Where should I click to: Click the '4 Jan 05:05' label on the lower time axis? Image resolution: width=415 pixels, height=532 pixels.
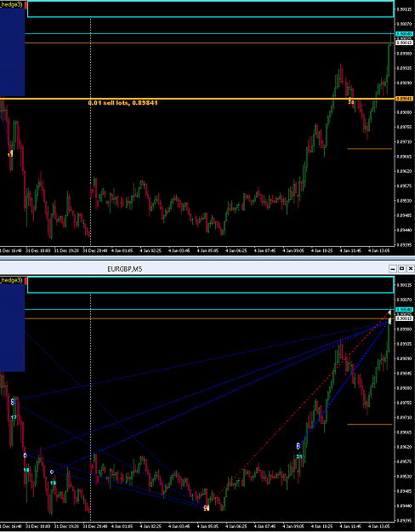pyautogui.click(x=209, y=526)
